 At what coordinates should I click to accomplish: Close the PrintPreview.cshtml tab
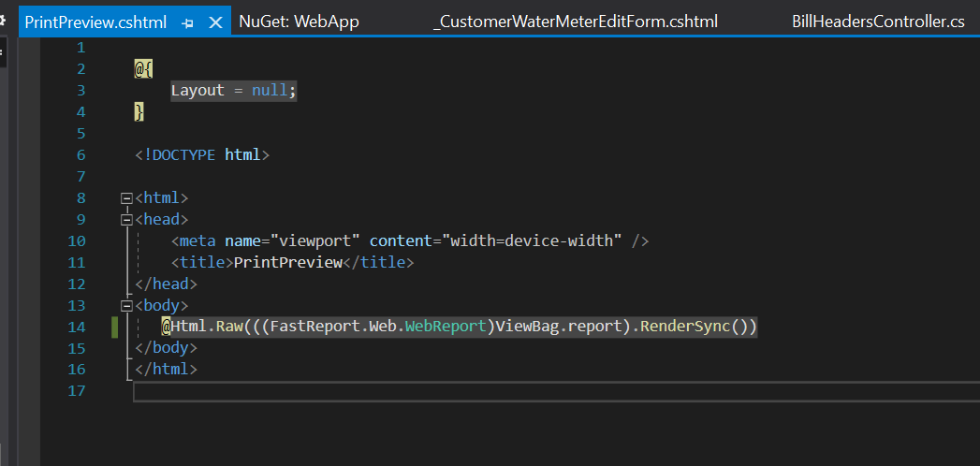215,23
